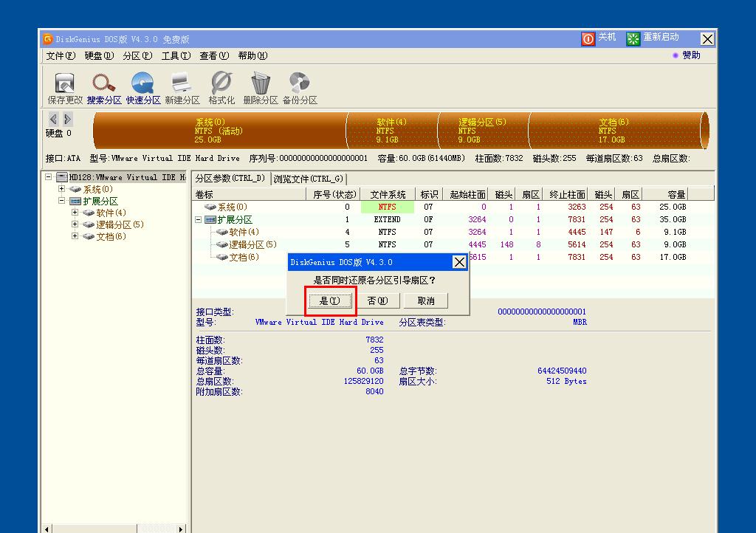
Task: Click the 关机 shutdown text
Action: [607, 37]
